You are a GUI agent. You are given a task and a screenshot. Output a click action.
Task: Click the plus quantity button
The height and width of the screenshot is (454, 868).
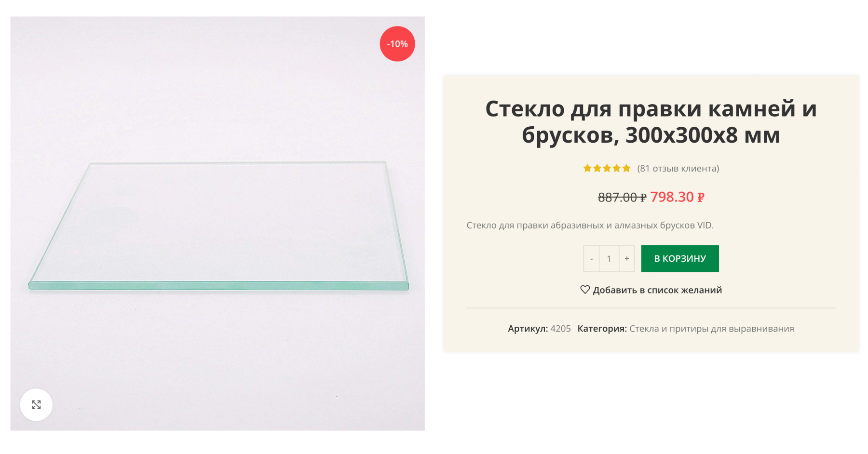626,258
